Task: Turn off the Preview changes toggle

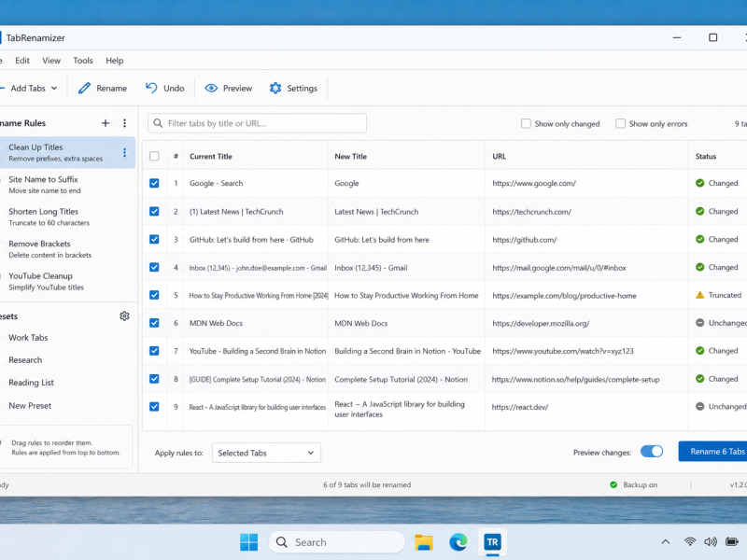Action: click(x=652, y=452)
